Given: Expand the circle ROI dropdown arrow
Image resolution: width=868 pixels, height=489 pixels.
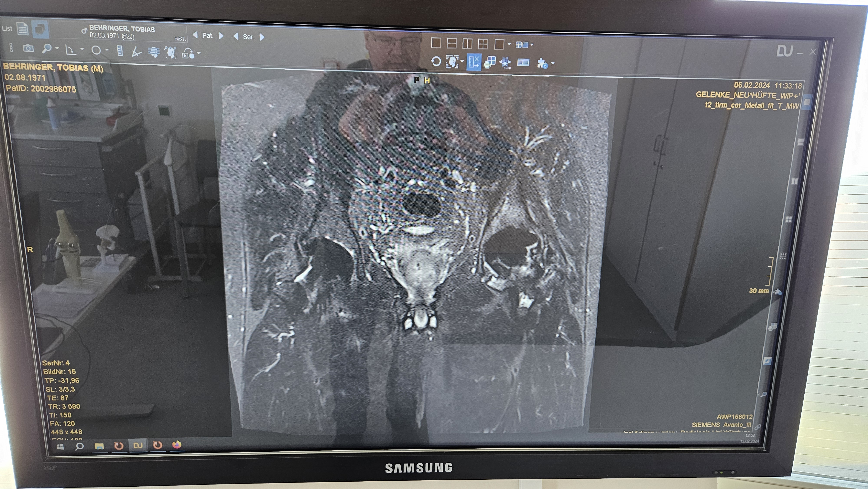Looking at the screenshot, I should [107, 50].
